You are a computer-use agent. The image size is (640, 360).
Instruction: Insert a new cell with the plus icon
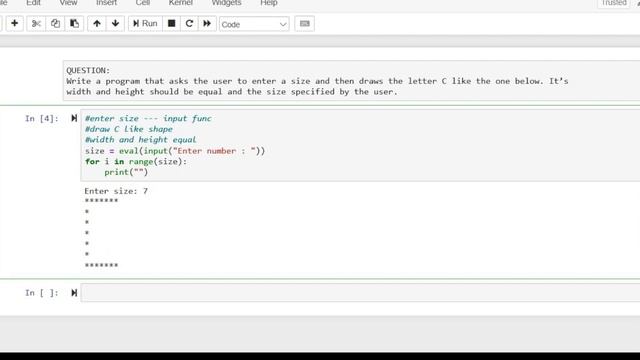[15, 24]
